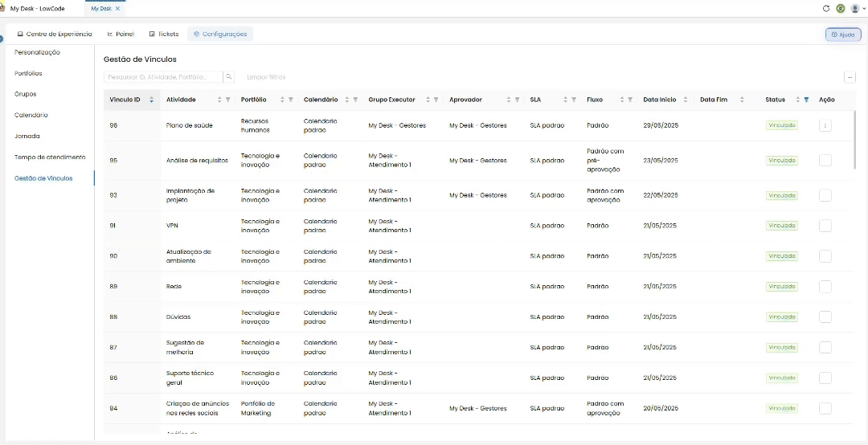Open the Portfólio column filter
868x445 pixels.
[291, 100]
